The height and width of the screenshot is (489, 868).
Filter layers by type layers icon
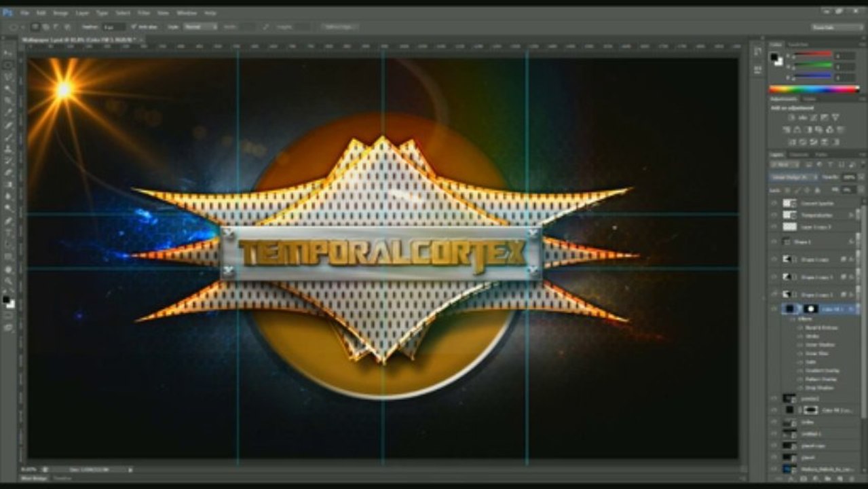[x=830, y=165]
